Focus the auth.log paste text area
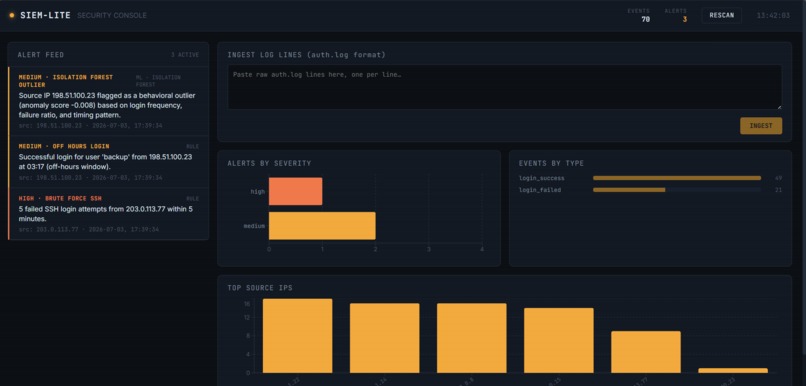This screenshot has height=386, width=806. pyautogui.click(x=505, y=87)
